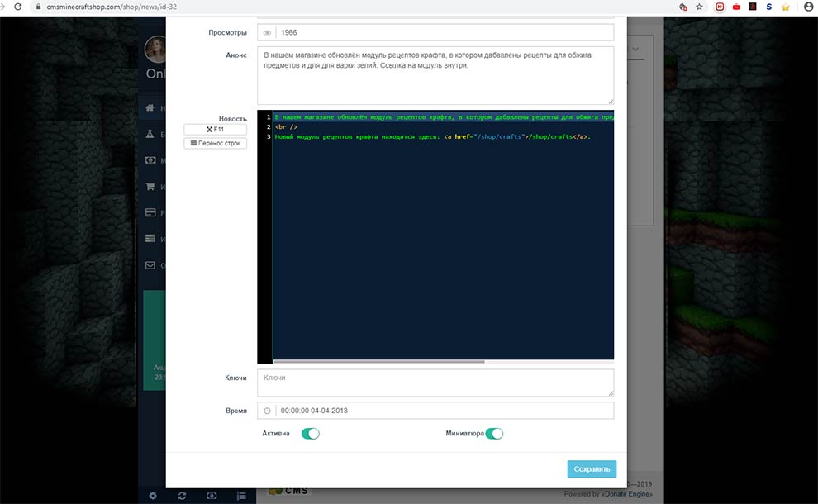Screen dimensions: 818x504
Task: Bookmark this page with the star icon
Action: [699, 7]
